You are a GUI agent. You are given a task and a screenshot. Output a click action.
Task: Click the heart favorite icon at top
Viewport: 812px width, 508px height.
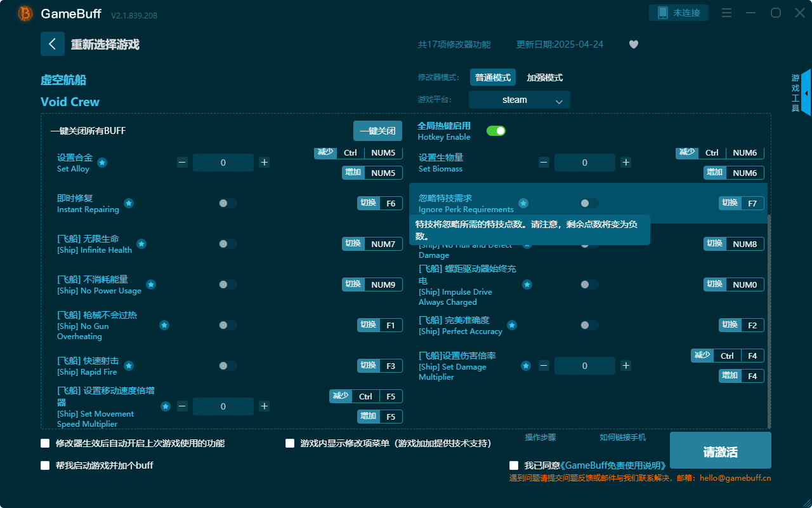click(633, 44)
